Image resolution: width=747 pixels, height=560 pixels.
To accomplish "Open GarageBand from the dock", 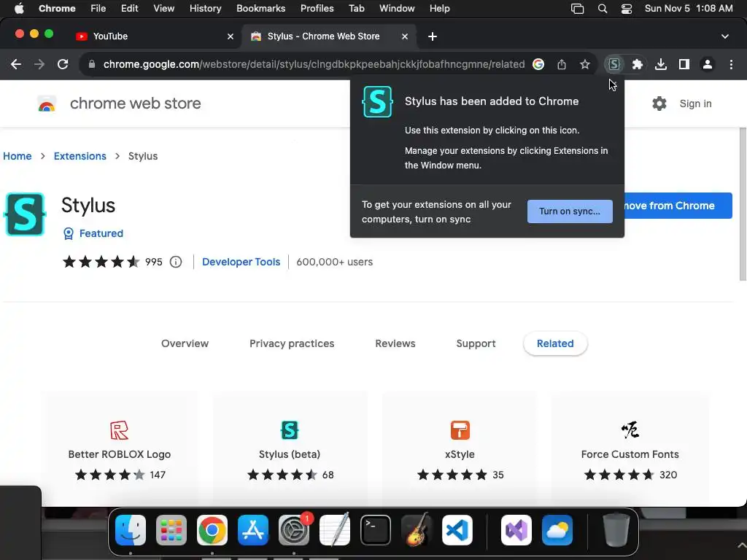I will (x=417, y=530).
